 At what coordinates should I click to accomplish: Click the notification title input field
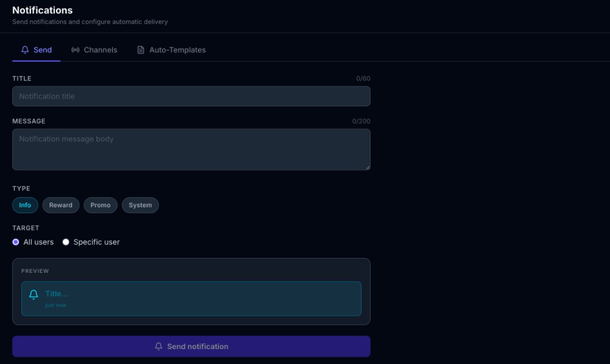tap(191, 96)
